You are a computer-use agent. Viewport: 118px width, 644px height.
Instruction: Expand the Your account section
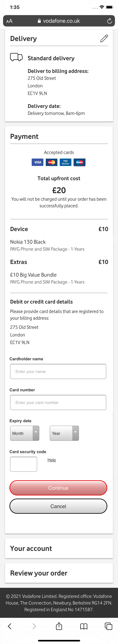59,549
